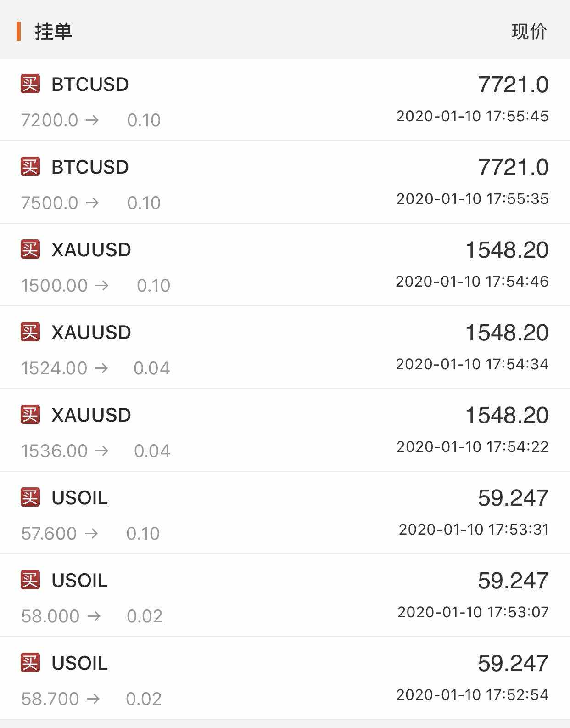This screenshot has height=728, width=570.
Task: Click the arrow next to 58.700
Action: click(93, 699)
